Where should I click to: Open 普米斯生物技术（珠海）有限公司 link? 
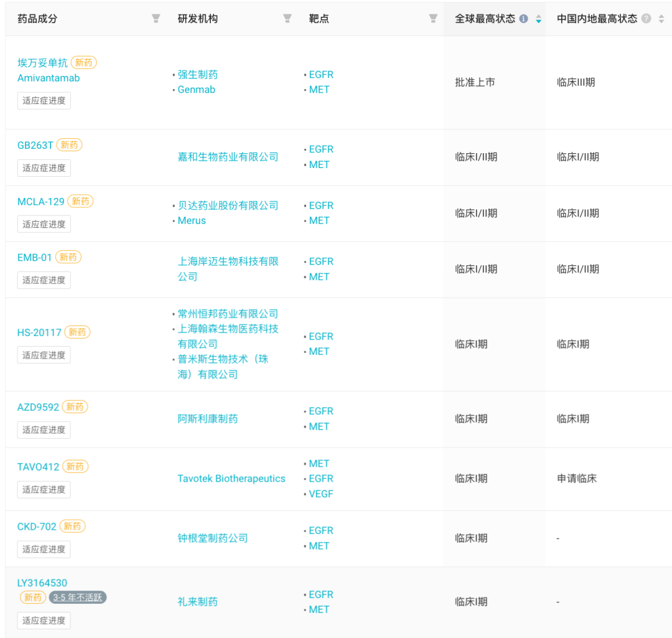tap(223, 367)
